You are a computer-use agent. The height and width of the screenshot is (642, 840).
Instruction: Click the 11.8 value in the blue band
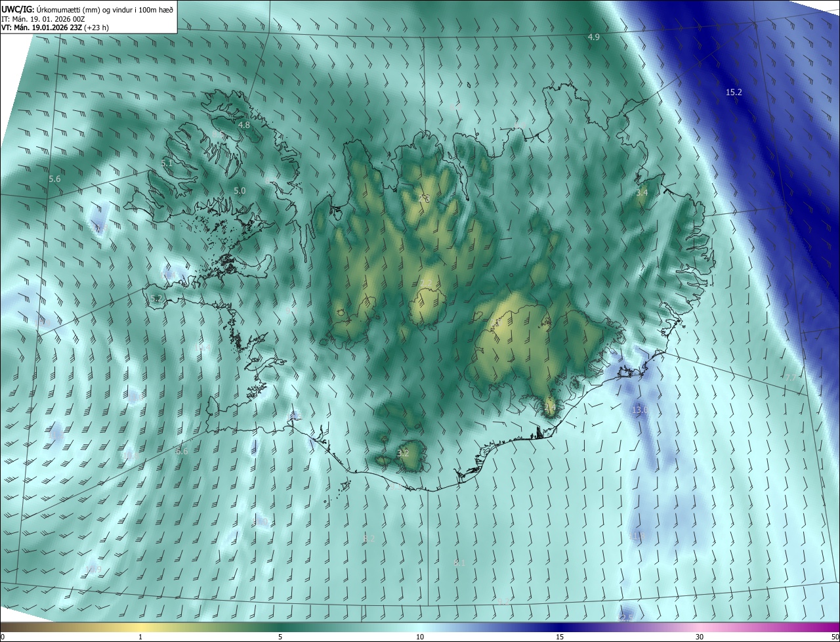637,536
